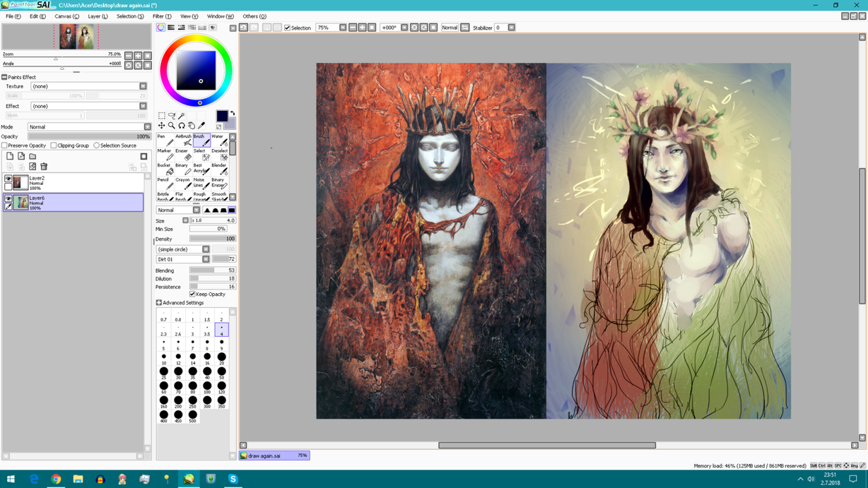Open the Filter menu
This screenshot has width=868, height=488.
[x=162, y=16]
